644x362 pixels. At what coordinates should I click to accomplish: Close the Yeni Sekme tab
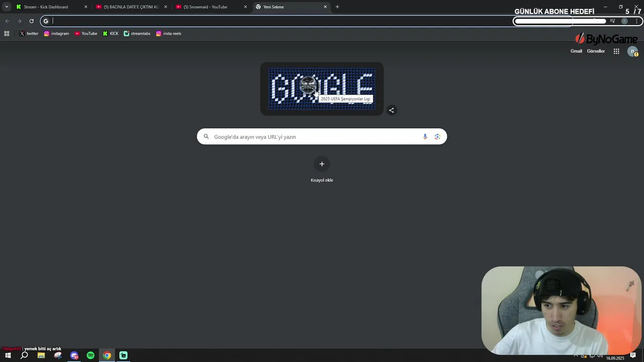click(x=325, y=7)
